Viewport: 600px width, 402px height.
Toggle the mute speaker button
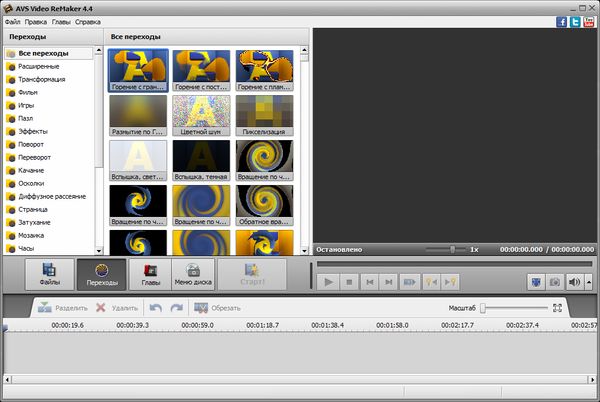pos(574,282)
